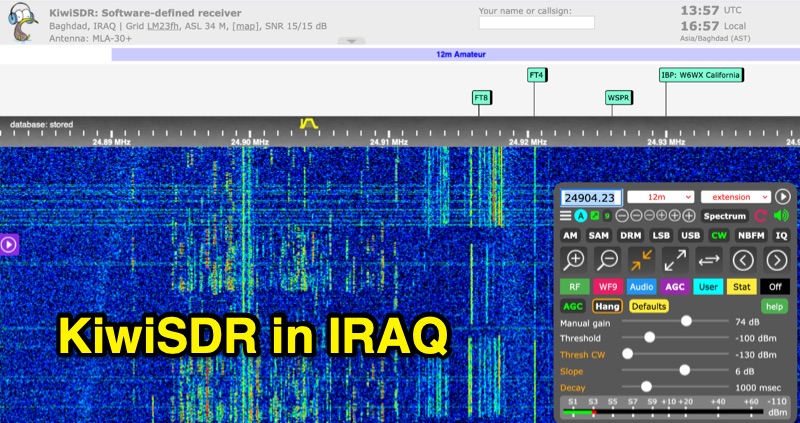Open the 12m band dropdown
The height and width of the screenshot is (423, 800).
click(x=661, y=197)
